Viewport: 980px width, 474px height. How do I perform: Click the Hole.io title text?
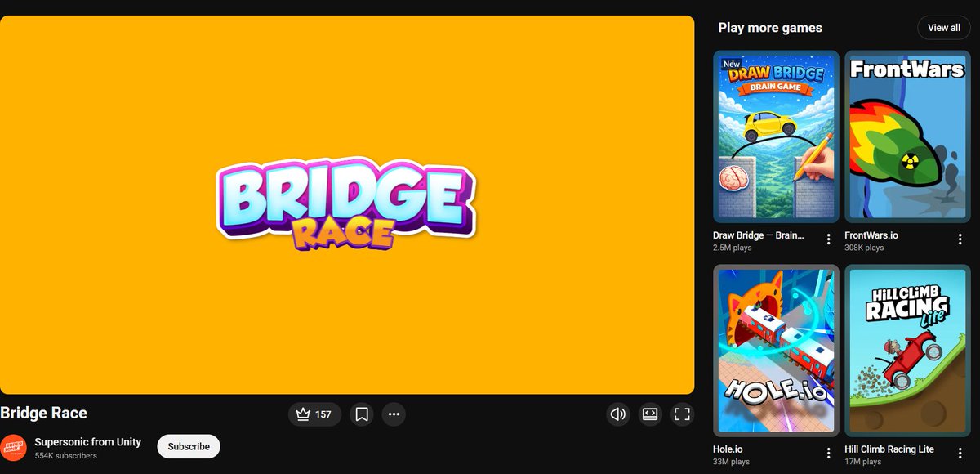(x=728, y=449)
